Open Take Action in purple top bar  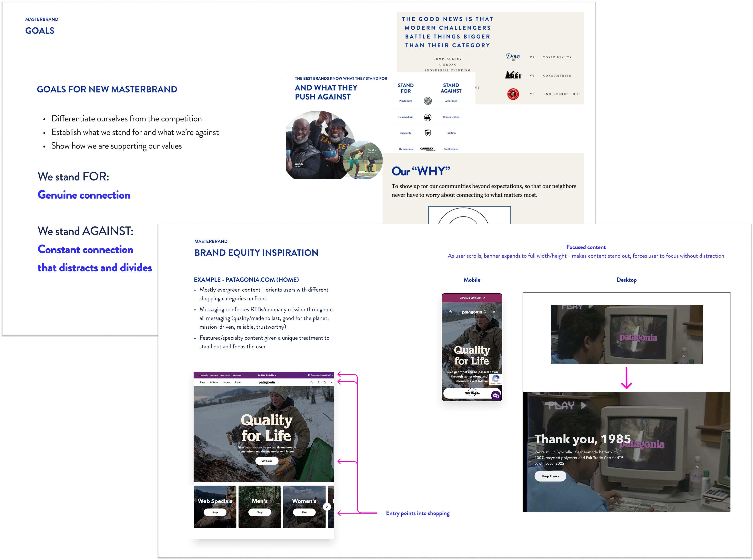(237, 375)
